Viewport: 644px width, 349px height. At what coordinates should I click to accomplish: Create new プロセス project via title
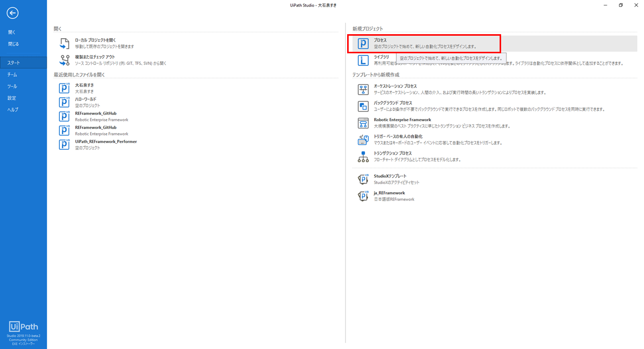(x=380, y=40)
